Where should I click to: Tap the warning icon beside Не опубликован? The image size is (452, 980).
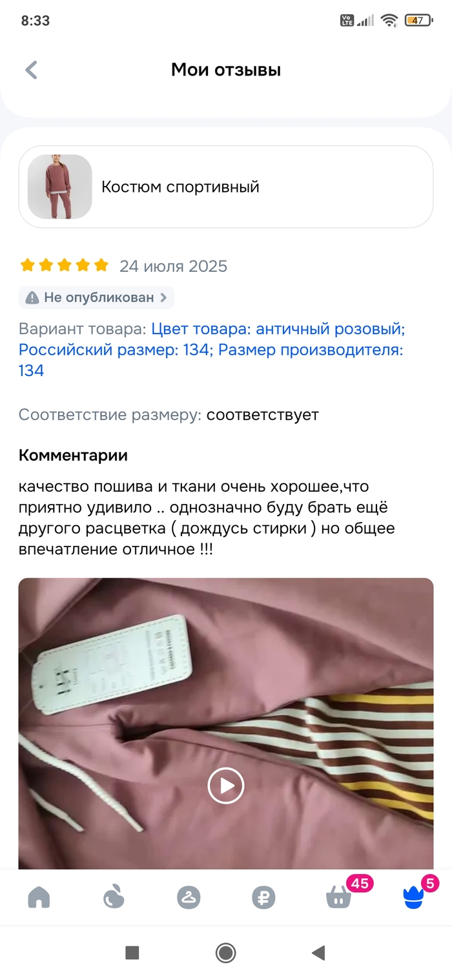pyautogui.click(x=32, y=298)
